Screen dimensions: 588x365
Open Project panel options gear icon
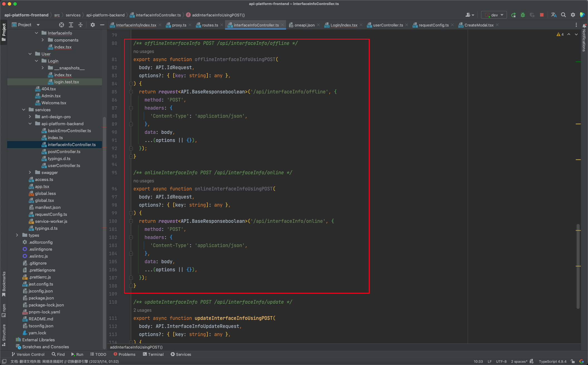(93, 25)
